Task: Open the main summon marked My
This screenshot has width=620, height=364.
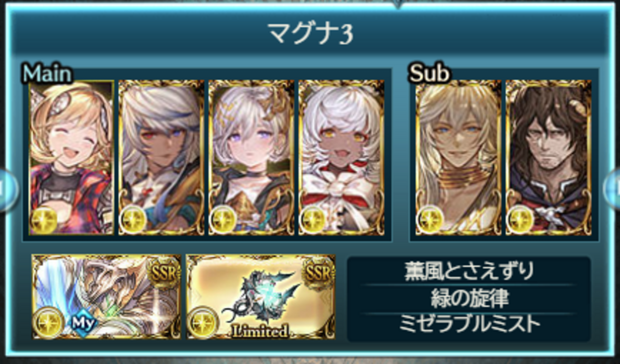Action: click(106, 296)
